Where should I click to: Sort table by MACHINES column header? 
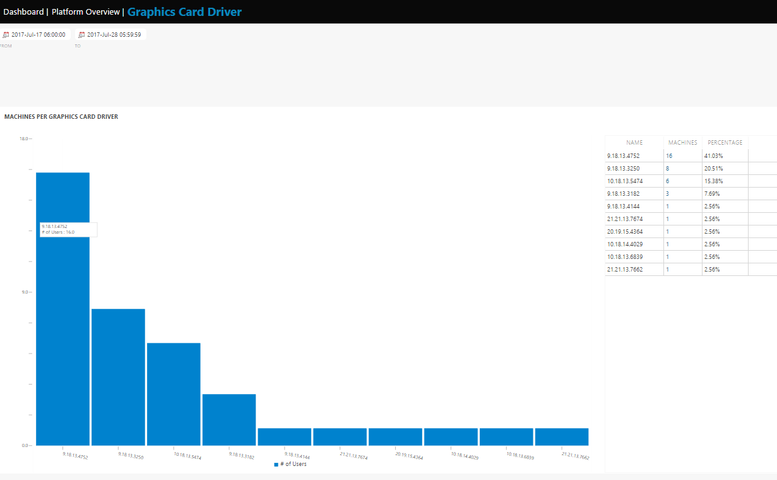pos(682,143)
